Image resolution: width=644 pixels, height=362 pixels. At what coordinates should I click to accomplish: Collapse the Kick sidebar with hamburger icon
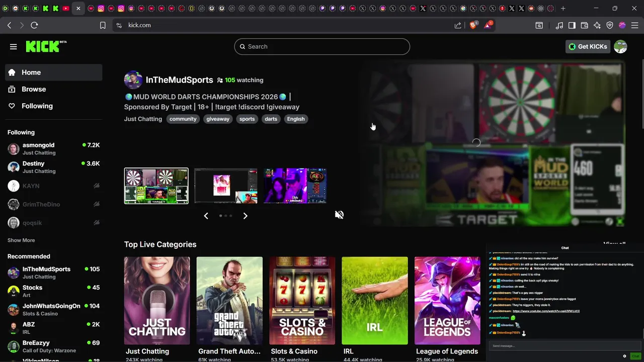click(x=14, y=47)
